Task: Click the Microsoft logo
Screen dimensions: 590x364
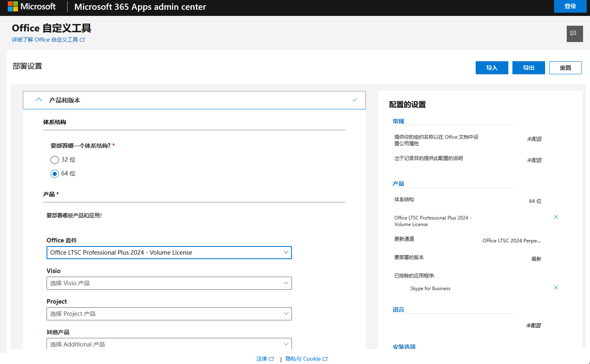Action: click(32, 7)
